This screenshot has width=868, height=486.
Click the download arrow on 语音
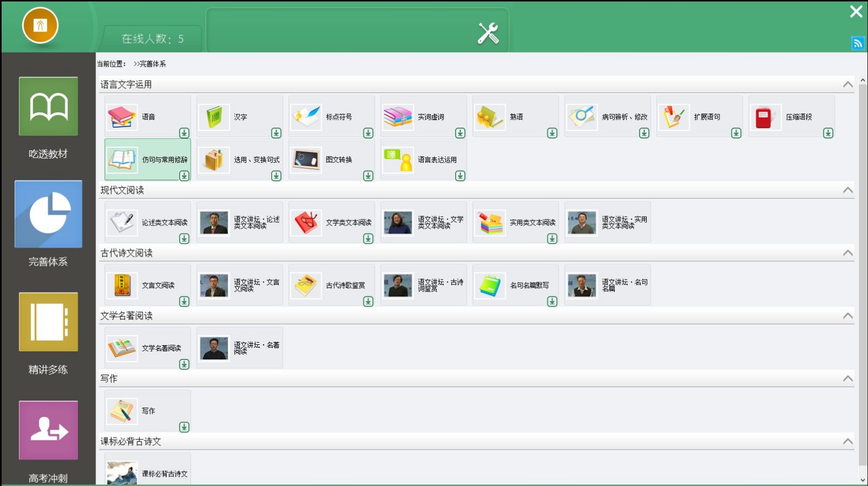coord(184,133)
